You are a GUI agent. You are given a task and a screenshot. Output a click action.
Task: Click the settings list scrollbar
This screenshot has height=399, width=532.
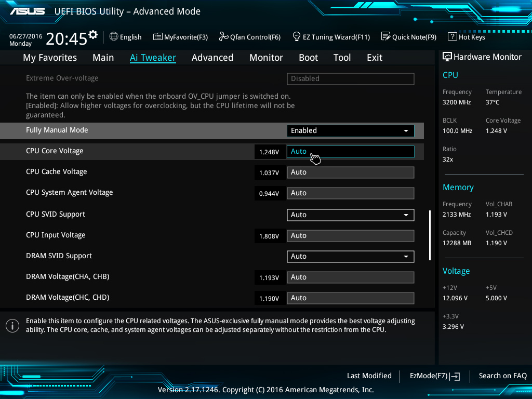pyautogui.click(x=430, y=235)
